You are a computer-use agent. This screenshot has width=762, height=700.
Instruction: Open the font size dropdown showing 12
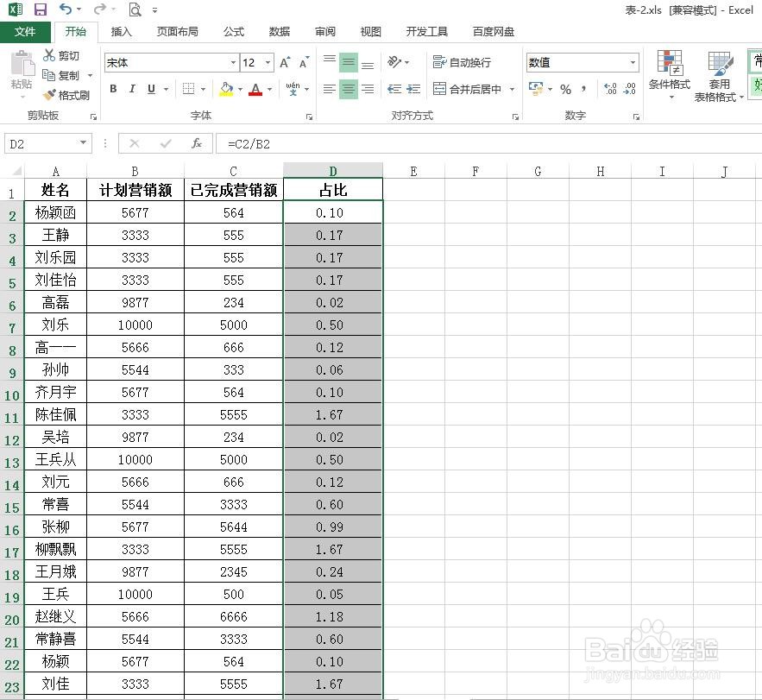point(268,63)
